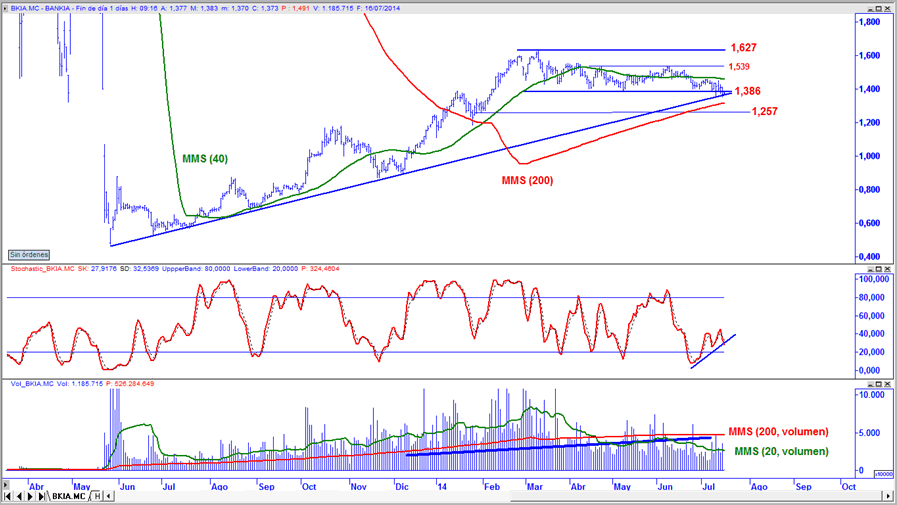Image resolution: width=897 pixels, height=505 pixels.
Task: Click the 1,000 price axis value
Action: pyautogui.click(x=869, y=156)
